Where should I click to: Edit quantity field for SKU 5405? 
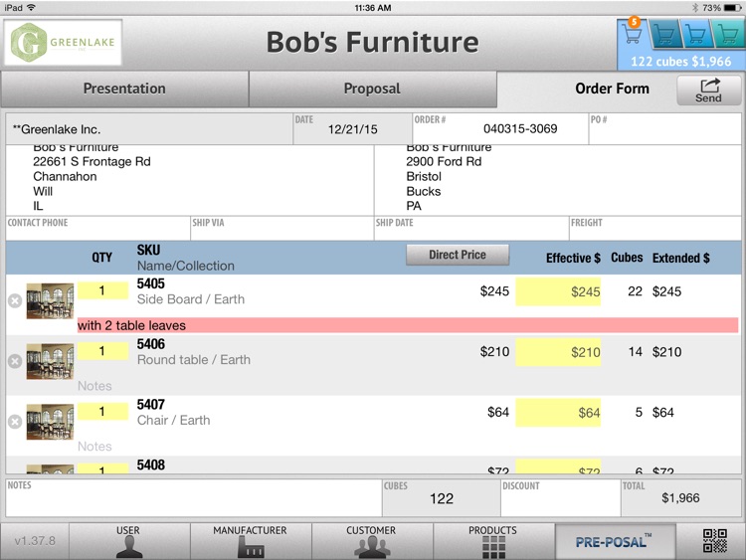(102, 290)
